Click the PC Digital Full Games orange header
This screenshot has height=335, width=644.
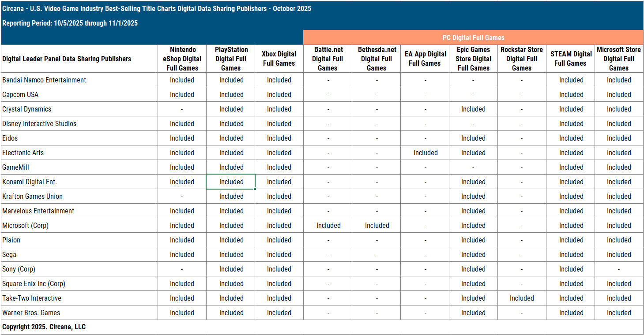[x=473, y=38]
